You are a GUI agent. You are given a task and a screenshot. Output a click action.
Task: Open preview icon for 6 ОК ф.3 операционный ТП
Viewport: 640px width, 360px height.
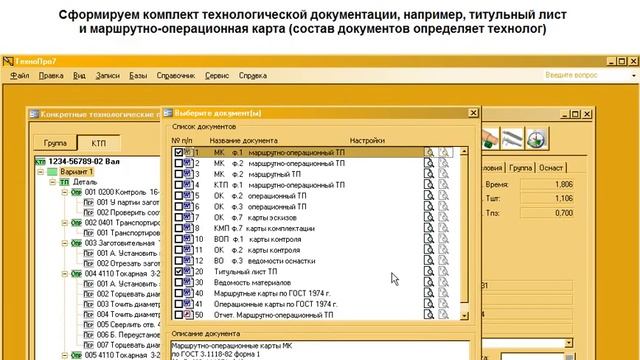429,207
